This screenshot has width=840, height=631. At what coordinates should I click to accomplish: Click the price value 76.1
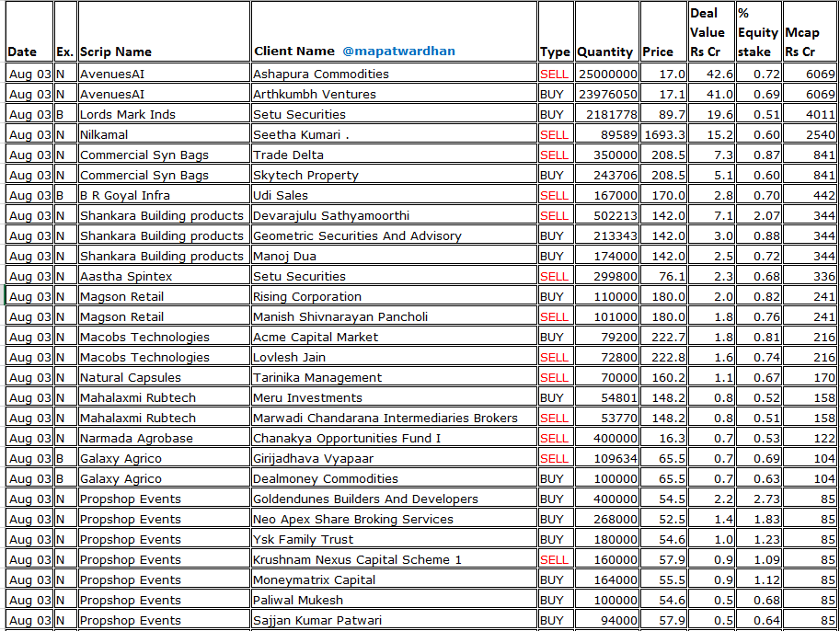point(673,276)
